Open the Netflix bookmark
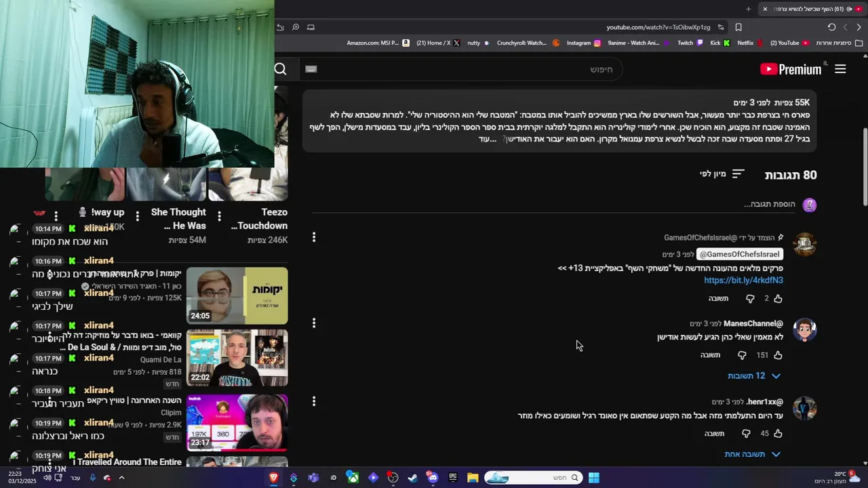The height and width of the screenshot is (488, 868). pos(750,43)
